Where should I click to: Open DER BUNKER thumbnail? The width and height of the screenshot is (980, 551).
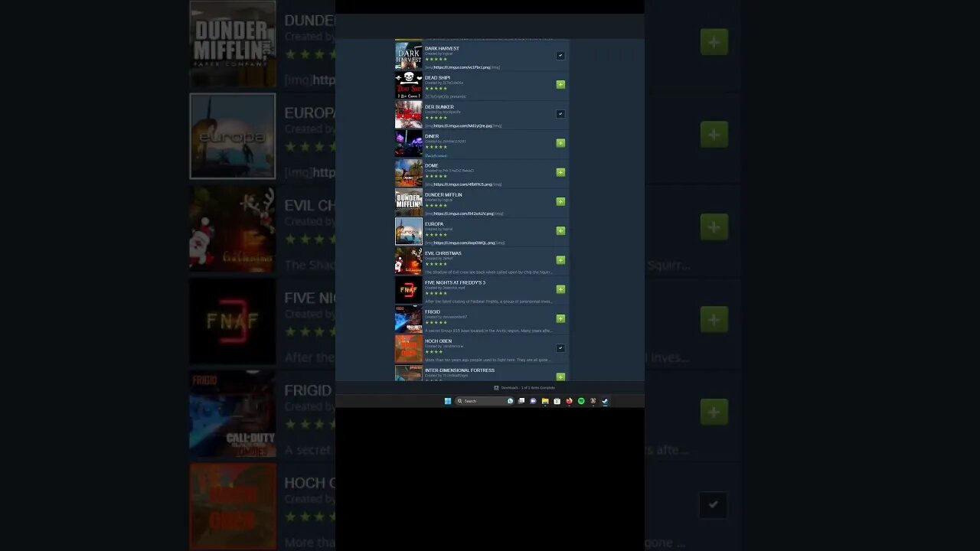point(408,114)
